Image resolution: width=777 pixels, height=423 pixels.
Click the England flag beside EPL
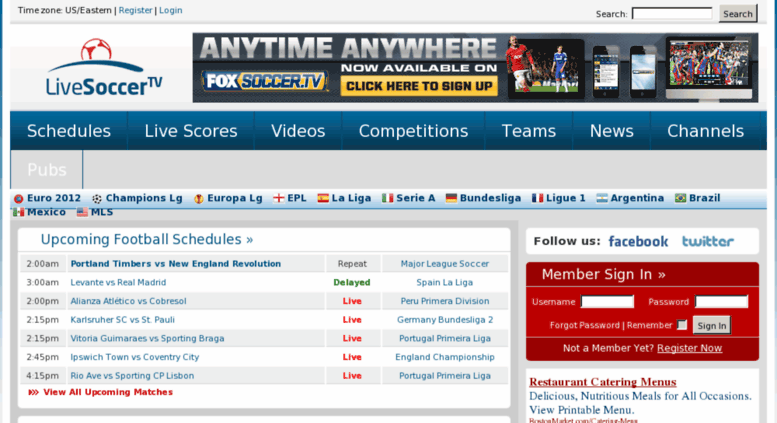tap(278, 198)
